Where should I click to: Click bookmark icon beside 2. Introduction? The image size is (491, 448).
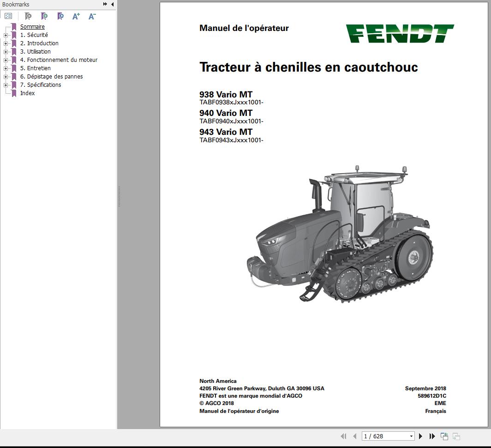point(14,43)
